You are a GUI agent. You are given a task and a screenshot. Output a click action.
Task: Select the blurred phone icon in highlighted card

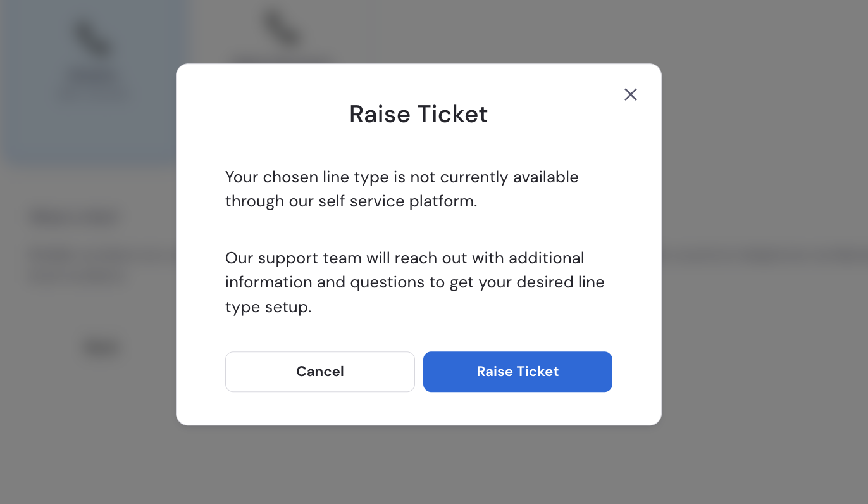[94, 40]
